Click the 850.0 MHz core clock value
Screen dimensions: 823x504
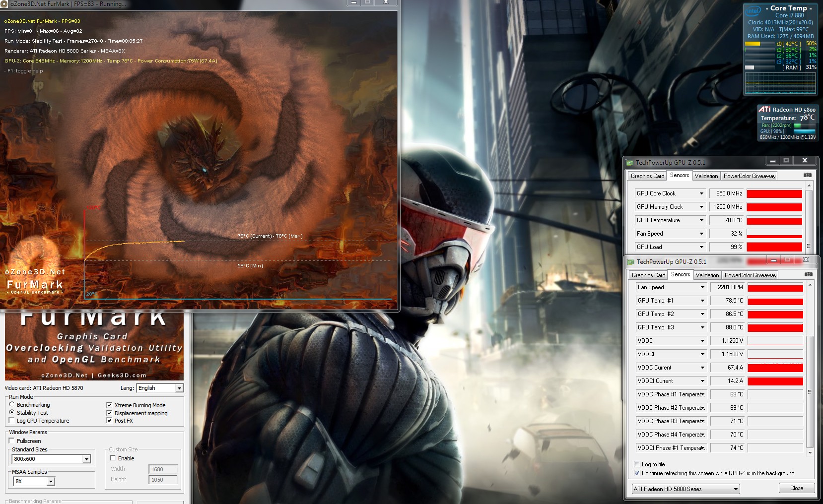click(x=727, y=193)
